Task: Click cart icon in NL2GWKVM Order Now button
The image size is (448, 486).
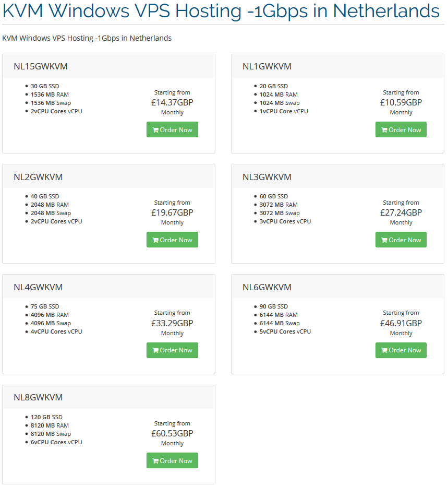Action: (x=155, y=240)
